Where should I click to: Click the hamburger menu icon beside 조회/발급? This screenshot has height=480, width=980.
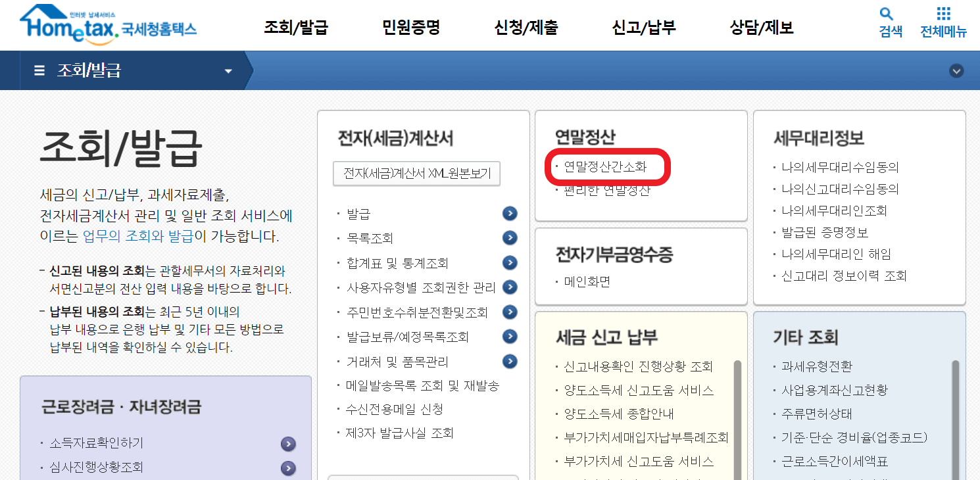pyautogui.click(x=40, y=70)
